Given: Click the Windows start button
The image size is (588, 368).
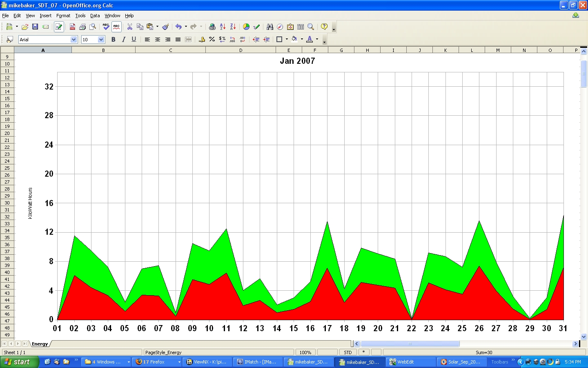Looking at the screenshot, I should point(19,362).
